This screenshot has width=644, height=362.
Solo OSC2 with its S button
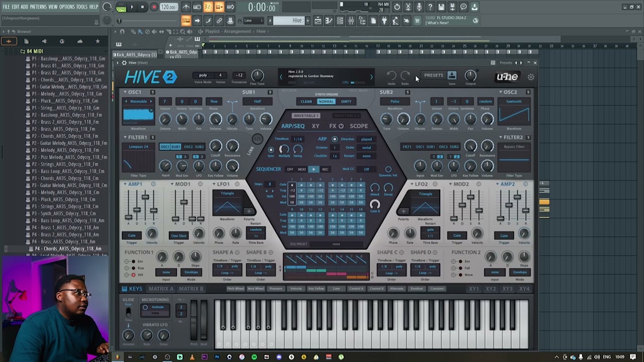pyautogui.click(x=528, y=92)
